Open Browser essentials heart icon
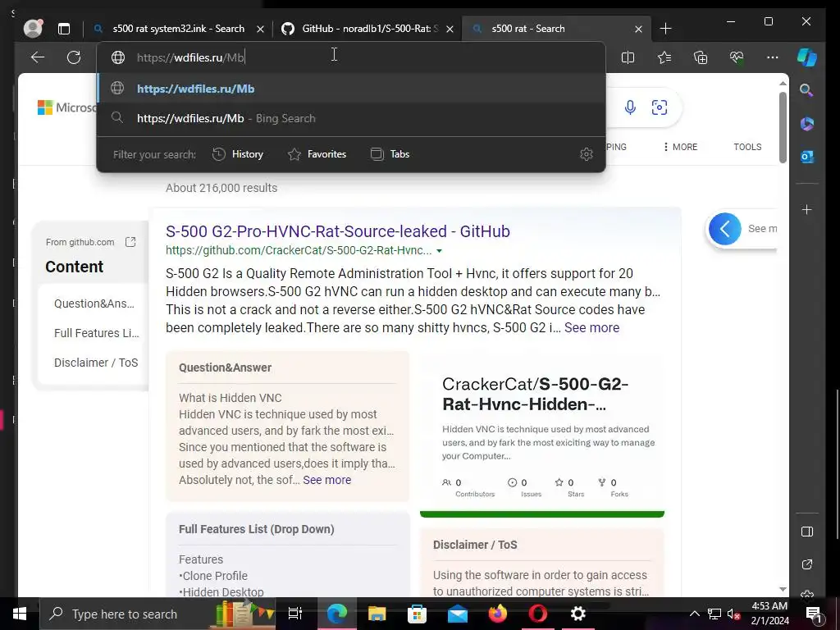This screenshot has width=840, height=630. coord(737,57)
